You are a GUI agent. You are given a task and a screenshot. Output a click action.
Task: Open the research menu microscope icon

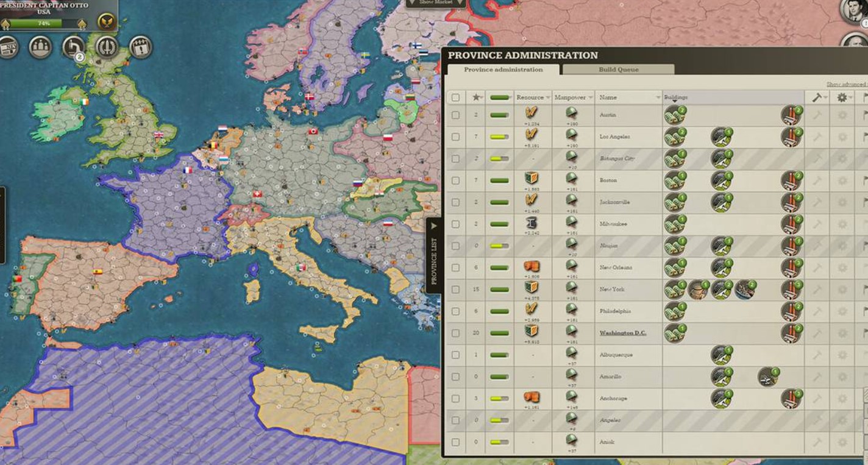tap(74, 47)
